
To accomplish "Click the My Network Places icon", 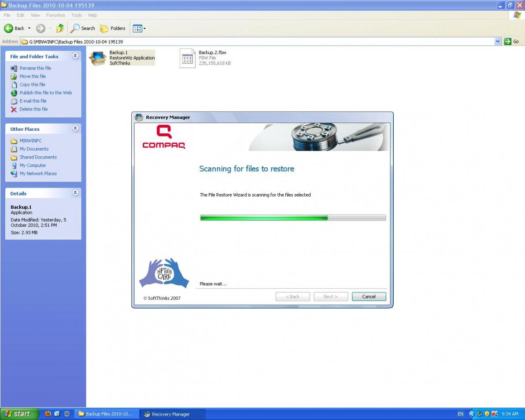I will 14,174.
